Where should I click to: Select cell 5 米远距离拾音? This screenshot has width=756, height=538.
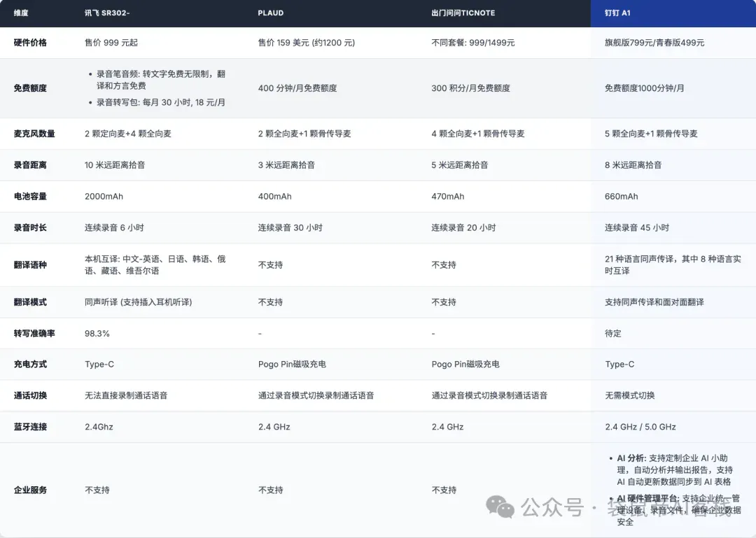[x=459, y=165]
